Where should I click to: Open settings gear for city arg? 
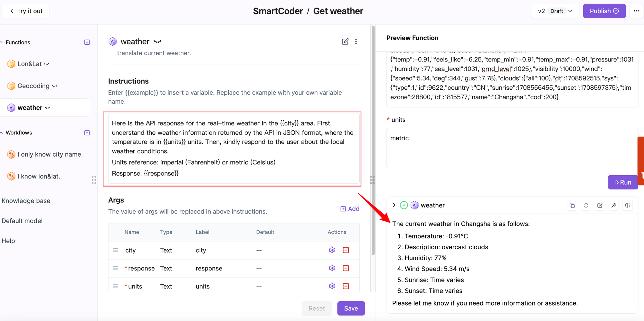(x=332, y=250)
